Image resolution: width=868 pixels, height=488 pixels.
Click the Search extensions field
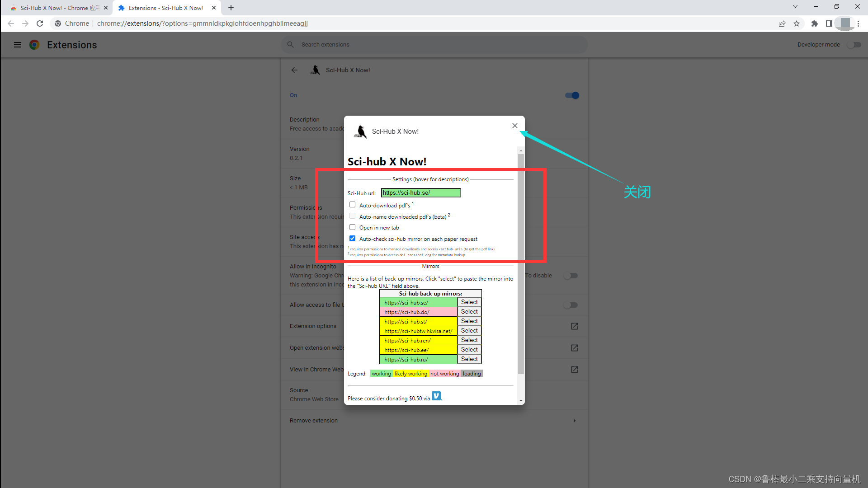[x=434, y=45]
